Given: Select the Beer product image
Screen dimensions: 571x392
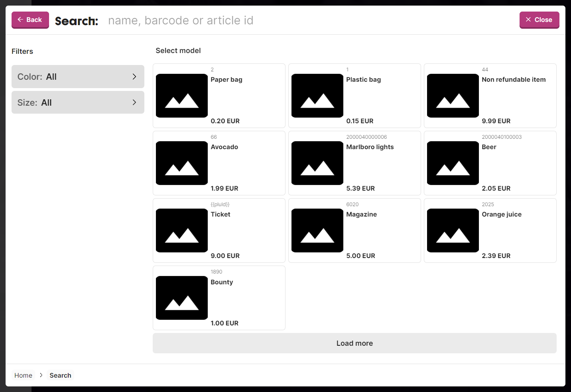Looking at the screenshot, I should pyautogui.click(x=453, y=163).
